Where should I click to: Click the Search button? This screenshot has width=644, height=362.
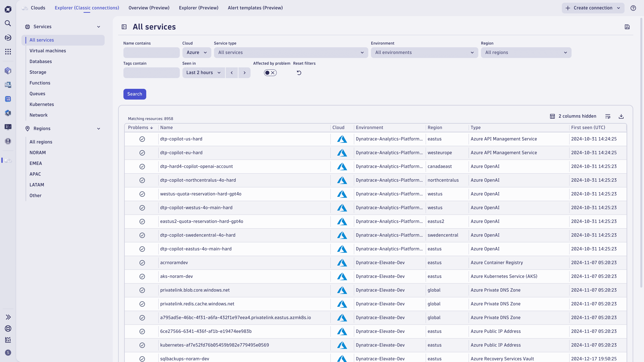[x=135, y=94]
